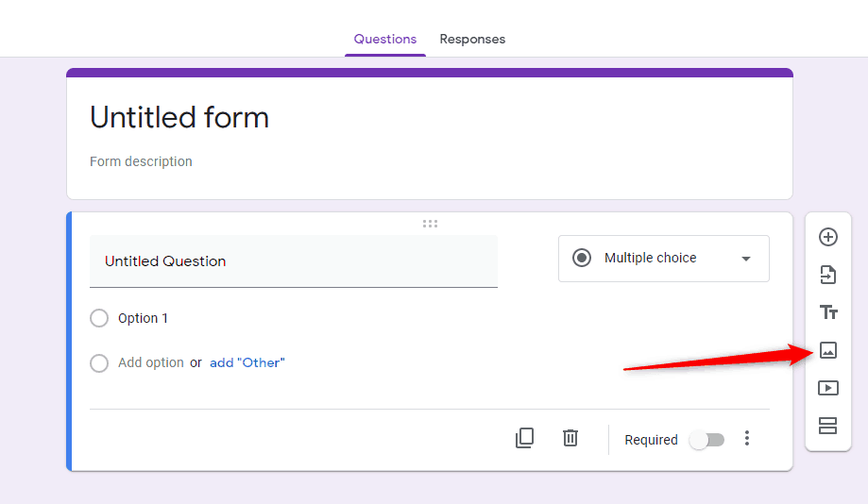Click the Add question plus icon
868x504 pixels.
point(828,237)
